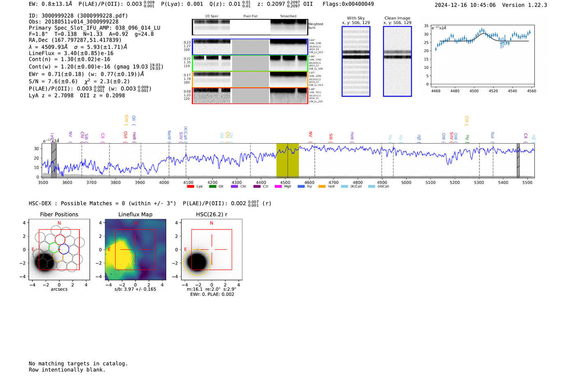Click the green fiber circle in Fiber Positions
The width and height of the screenshot is (576, 392).
coord(53,248)
